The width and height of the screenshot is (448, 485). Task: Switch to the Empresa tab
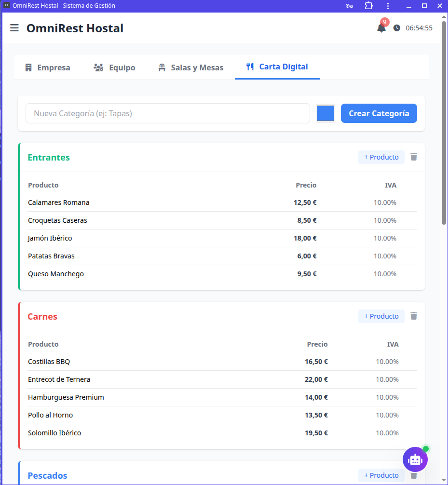click(x=48, y=67)
